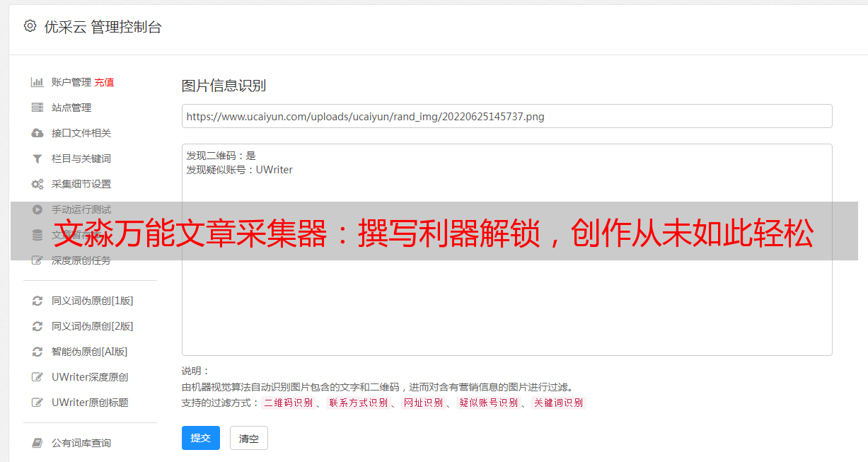Click the blue 提交 button
This screenshot has height=462, width=868.
201,438
